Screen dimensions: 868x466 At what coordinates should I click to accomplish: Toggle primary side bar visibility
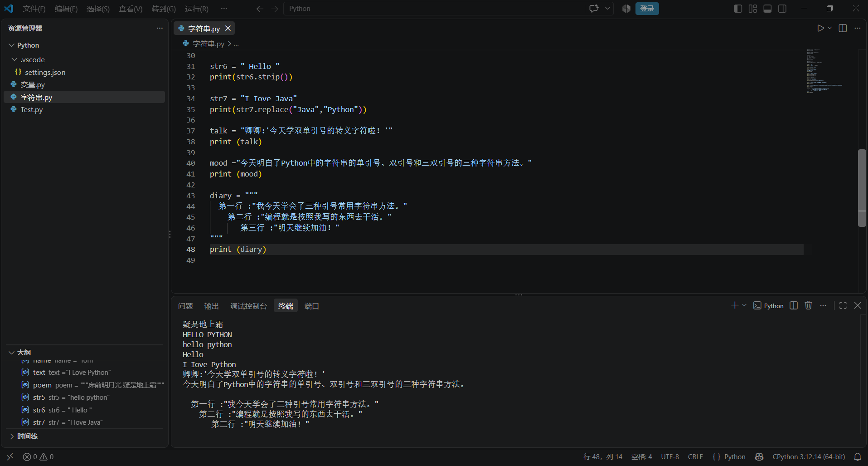tap(738, 9)
